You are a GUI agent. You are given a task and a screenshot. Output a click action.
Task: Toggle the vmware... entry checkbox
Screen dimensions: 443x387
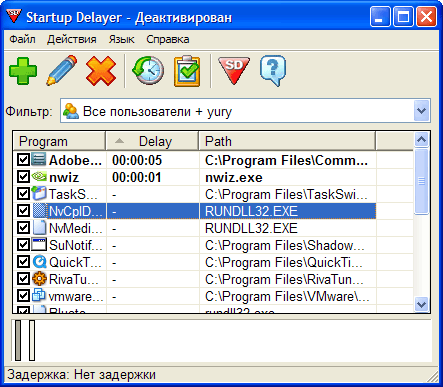[23, 296]
